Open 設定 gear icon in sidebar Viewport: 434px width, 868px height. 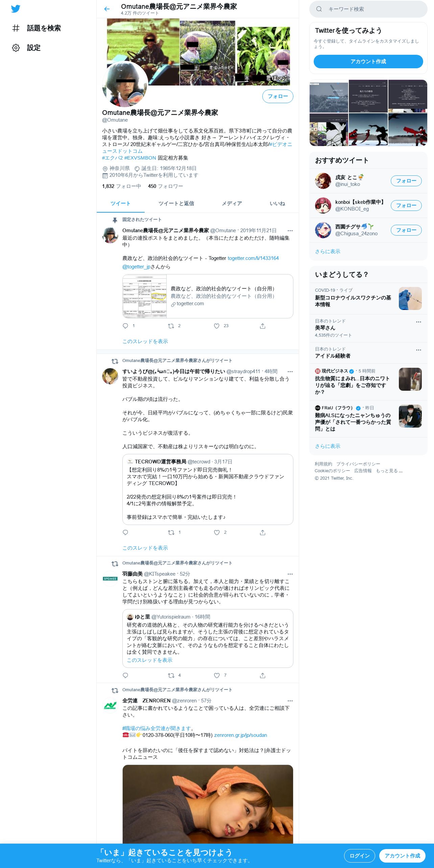pyautogui.click(x=16, y=48)
